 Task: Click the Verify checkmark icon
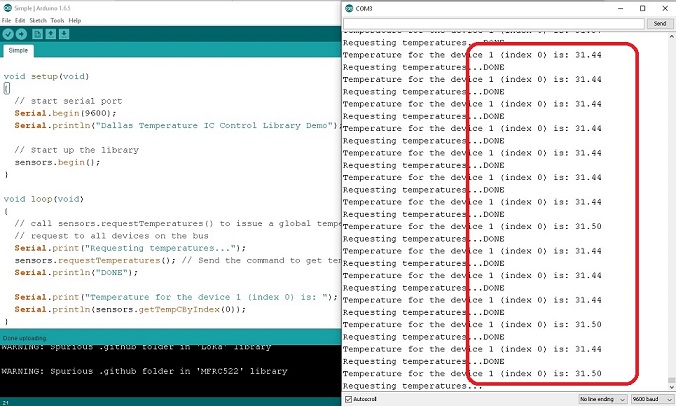[x=8, y=34]
